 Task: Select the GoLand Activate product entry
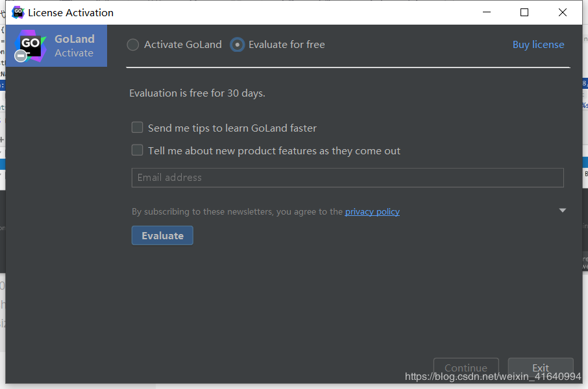click(x=56, y=46)
